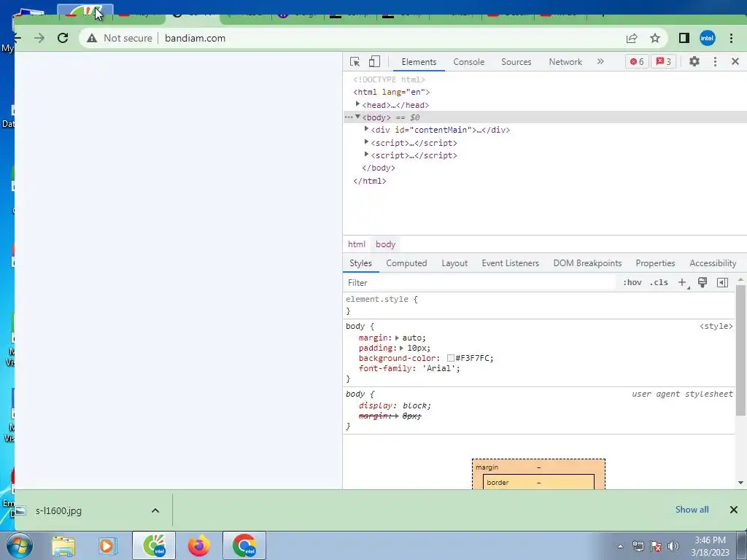Click the red errors counter showing 6
The image size is (747, 560).
(637, 61)
